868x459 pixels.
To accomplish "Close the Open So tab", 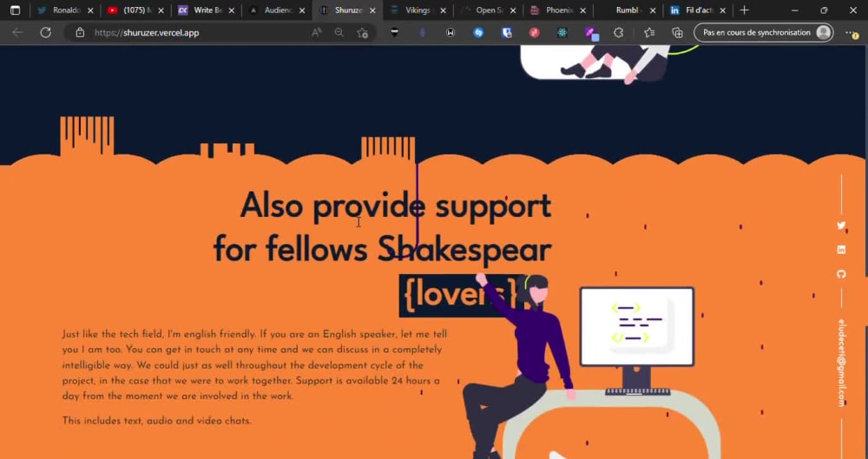I will [513, 10].
